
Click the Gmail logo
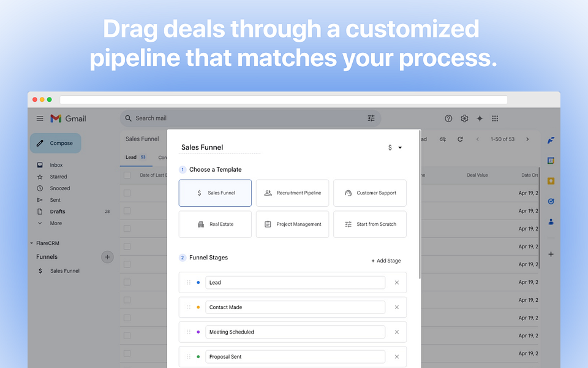pos(68,118)
